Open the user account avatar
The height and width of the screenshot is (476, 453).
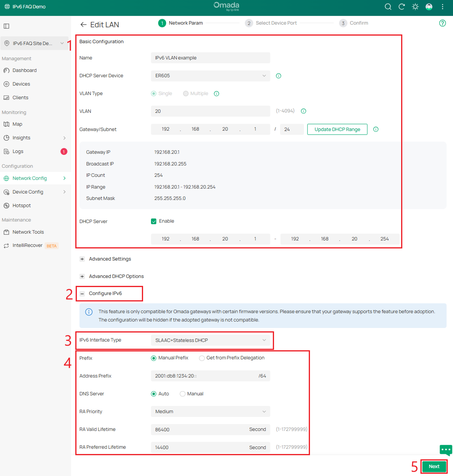(x=429, y=7)
